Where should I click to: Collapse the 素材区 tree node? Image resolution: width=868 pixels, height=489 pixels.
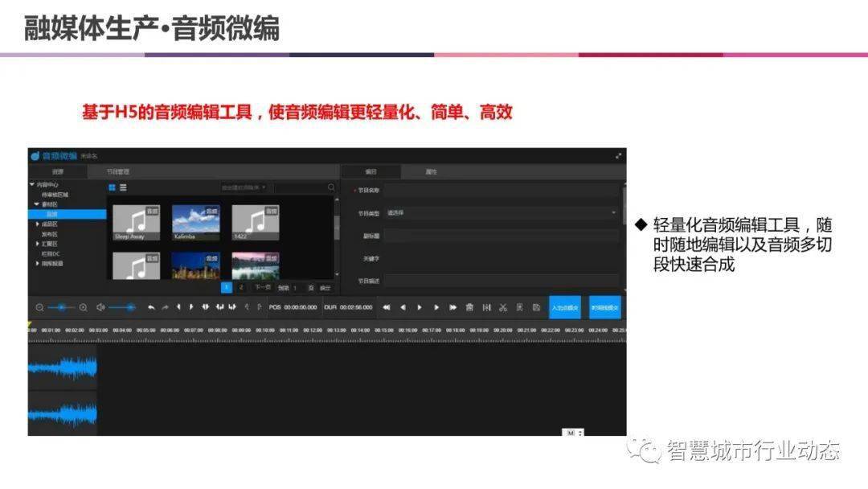pyautogui.click(x=37, y=204)
